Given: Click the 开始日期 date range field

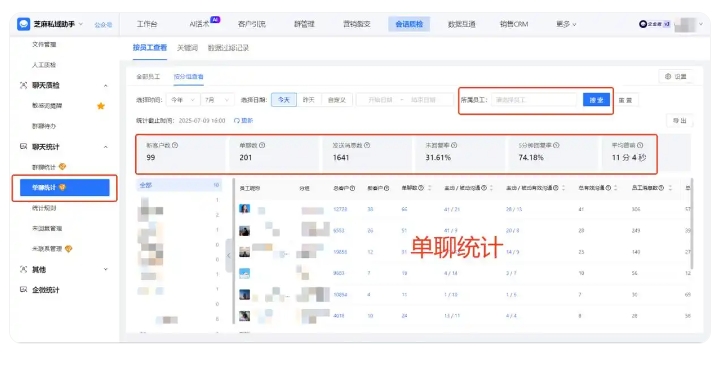Looking at the screenshot, I should pos(380,100).
